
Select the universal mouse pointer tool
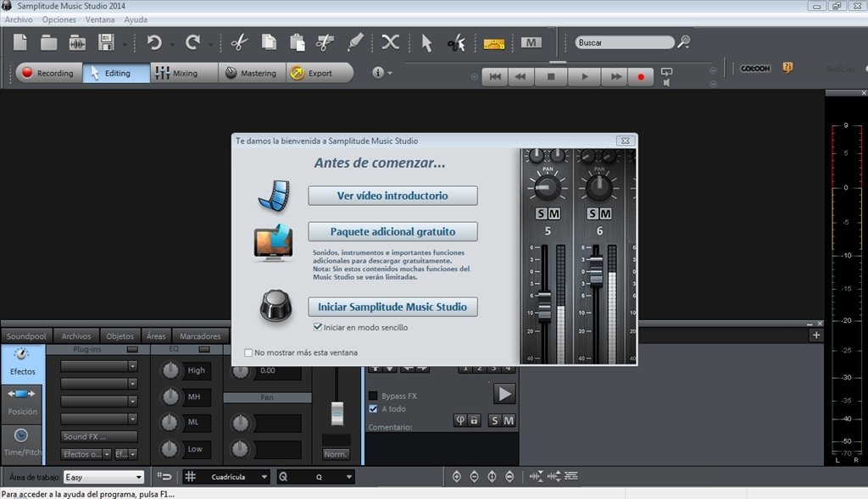426,42
